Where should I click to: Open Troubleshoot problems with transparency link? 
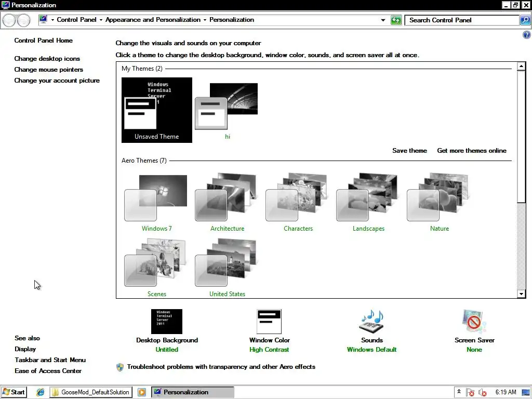(x=221, y=367)
